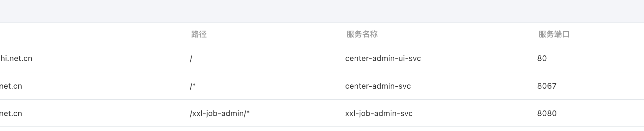Select the hi.net.cn domain cell

pos(16,58)
